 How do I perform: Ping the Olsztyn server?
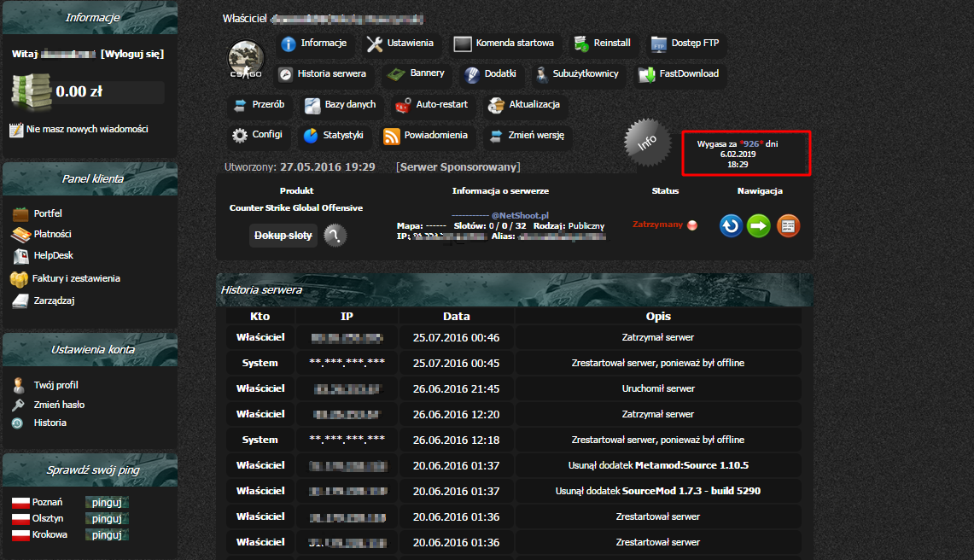tap(107, 518)
